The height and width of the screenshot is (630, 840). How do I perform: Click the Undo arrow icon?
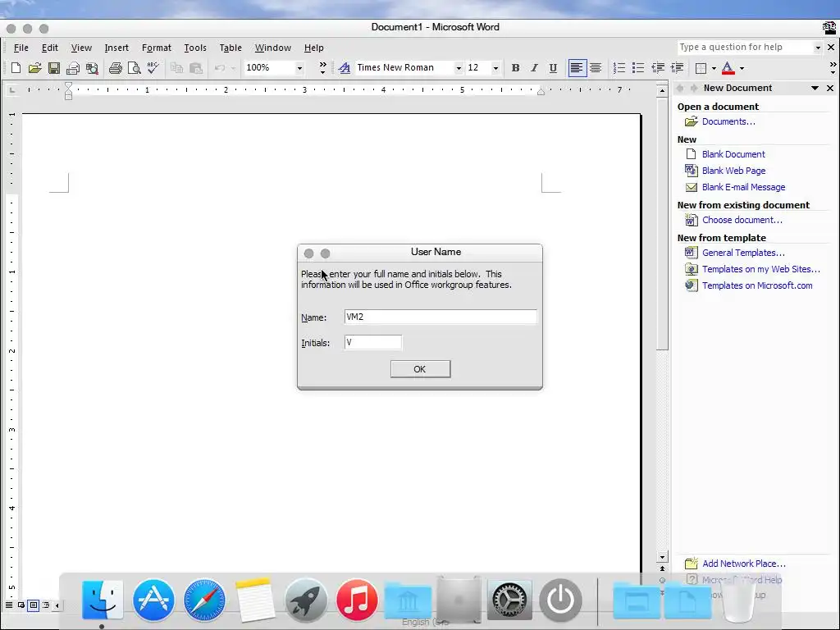click(219, 68)
